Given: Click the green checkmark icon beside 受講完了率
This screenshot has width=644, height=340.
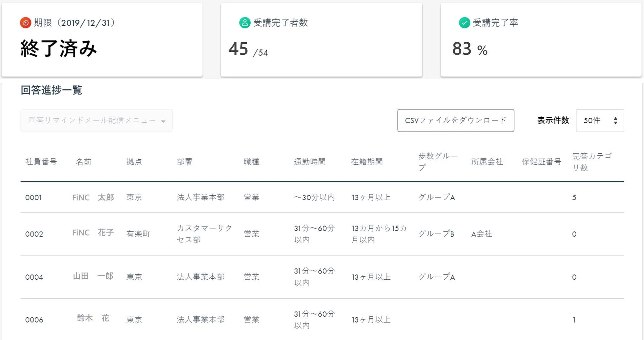Looking at the screenshot, I should (x=464, y=23).
